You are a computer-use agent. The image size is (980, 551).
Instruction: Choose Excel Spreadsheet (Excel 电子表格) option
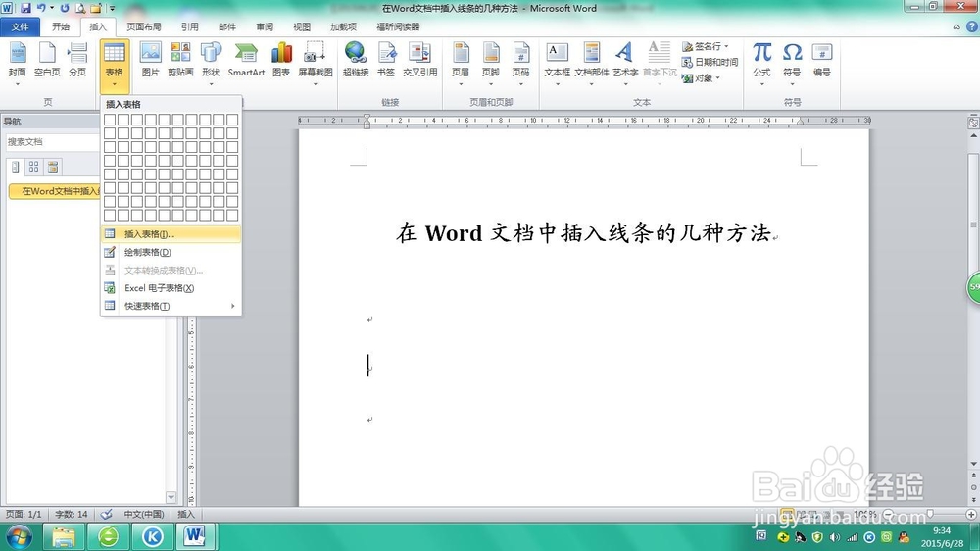[171, 287]
